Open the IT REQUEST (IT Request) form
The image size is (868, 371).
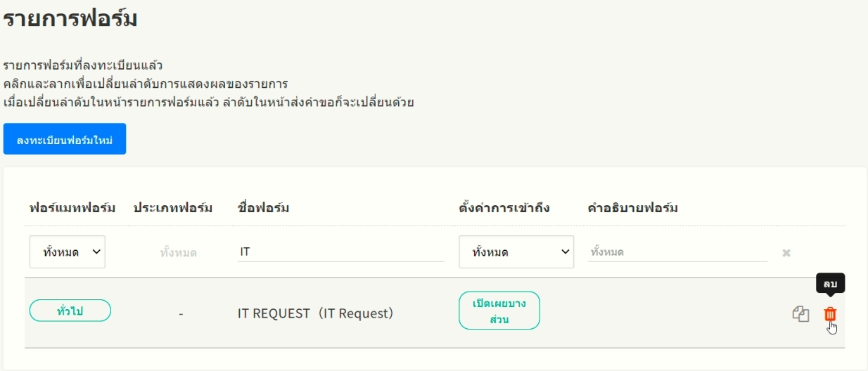click(315, 313)
